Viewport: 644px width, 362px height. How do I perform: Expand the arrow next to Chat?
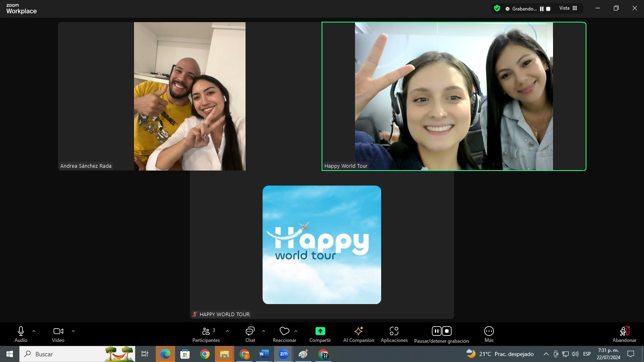pos(264,331)
